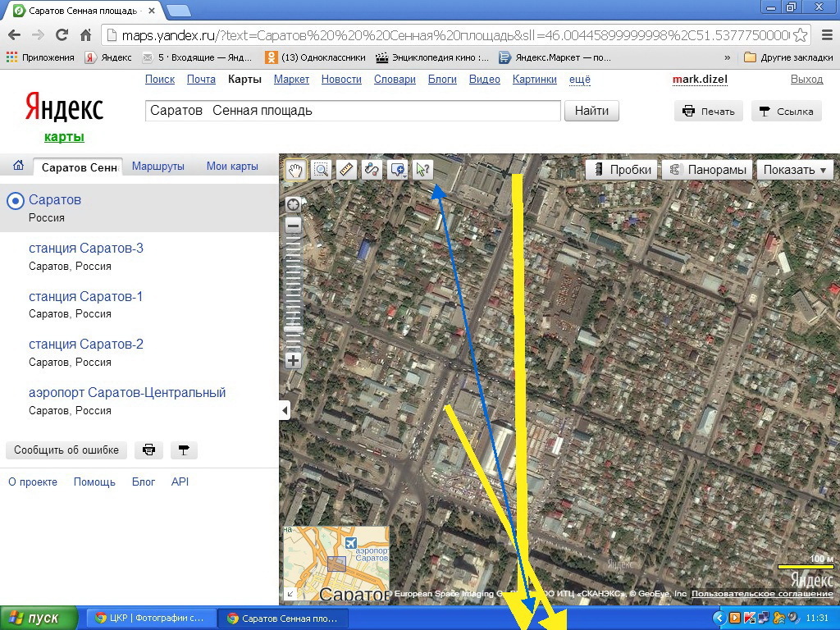Open the О проекте link
840x630 pixels.
tap(33, 482)
